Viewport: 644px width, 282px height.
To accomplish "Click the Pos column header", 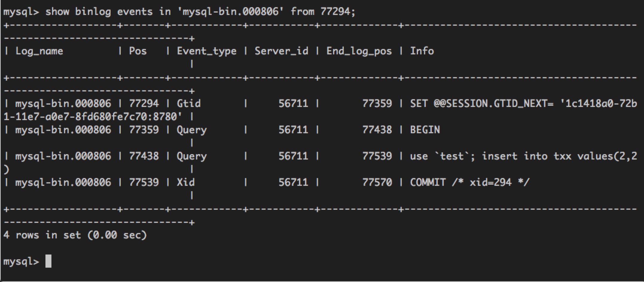I will (x=138, y=51).
